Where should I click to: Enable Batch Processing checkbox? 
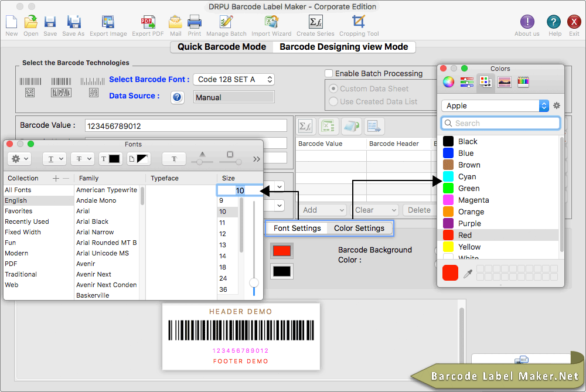329,73
